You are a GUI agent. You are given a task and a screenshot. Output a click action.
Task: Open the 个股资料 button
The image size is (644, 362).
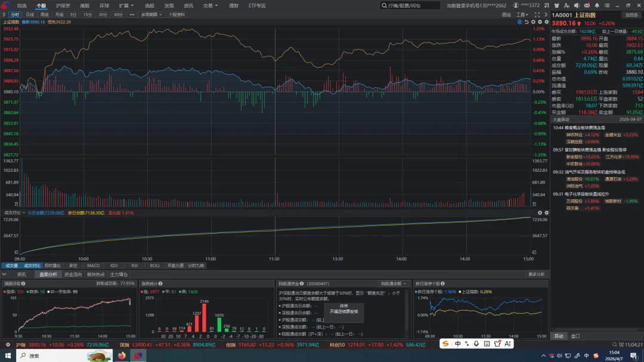tap(177, 14)
